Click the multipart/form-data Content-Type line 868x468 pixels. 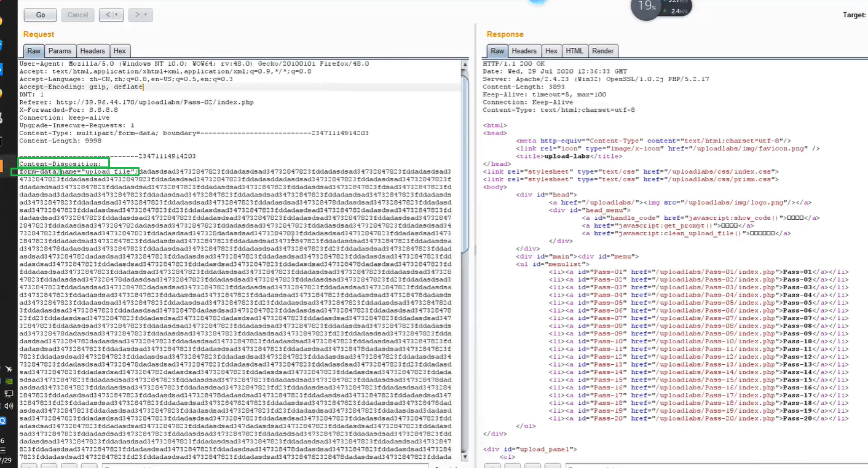click(194, 133)
